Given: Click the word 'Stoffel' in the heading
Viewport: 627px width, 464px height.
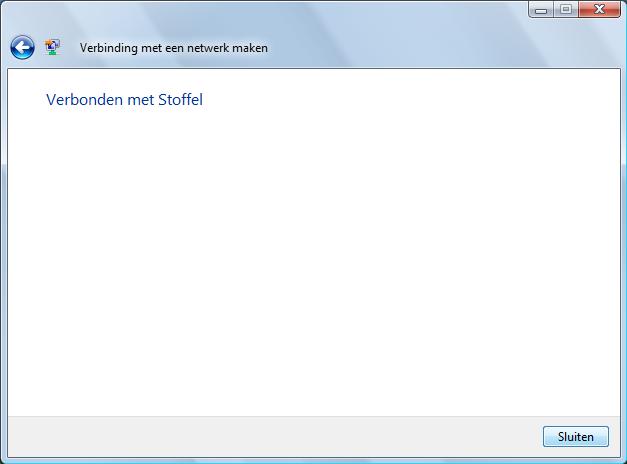Looking at the screenshot, I should [x=180, y=100].
